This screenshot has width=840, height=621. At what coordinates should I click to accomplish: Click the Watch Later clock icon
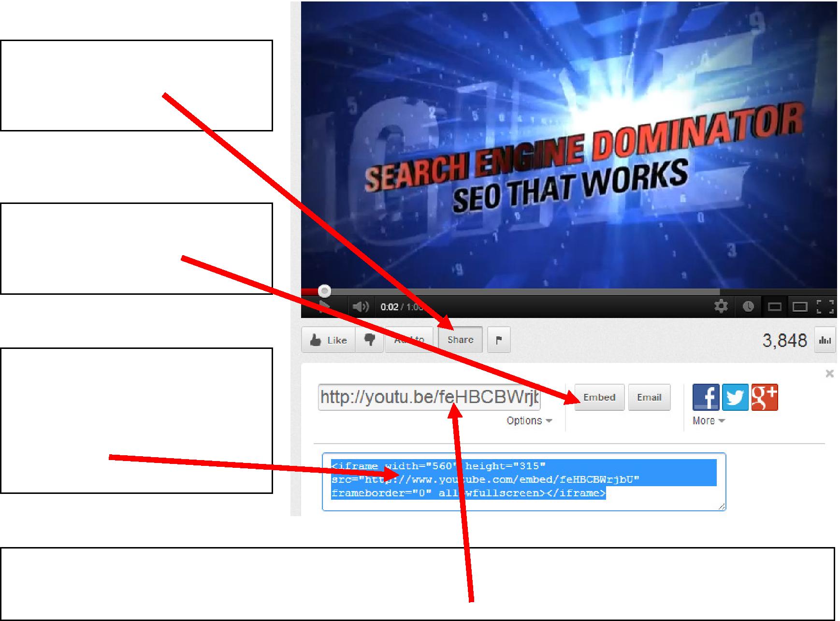pos(748,306)
